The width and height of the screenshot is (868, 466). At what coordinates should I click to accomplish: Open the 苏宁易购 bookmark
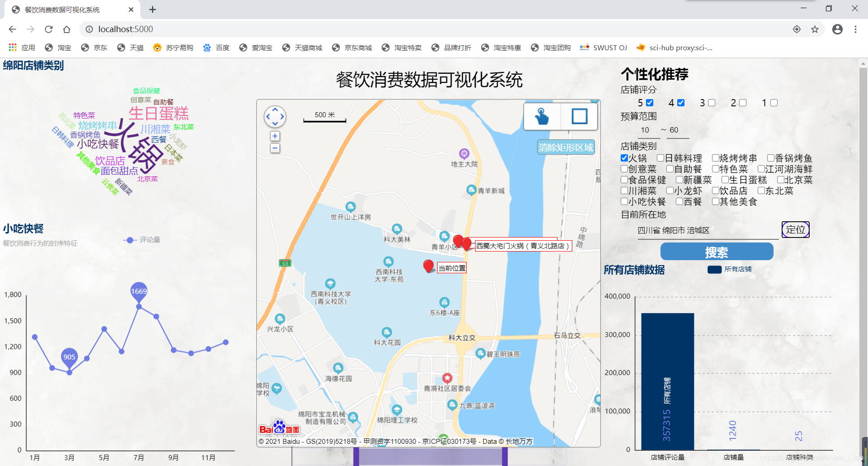pyautogui.click(x=173, y=48)
